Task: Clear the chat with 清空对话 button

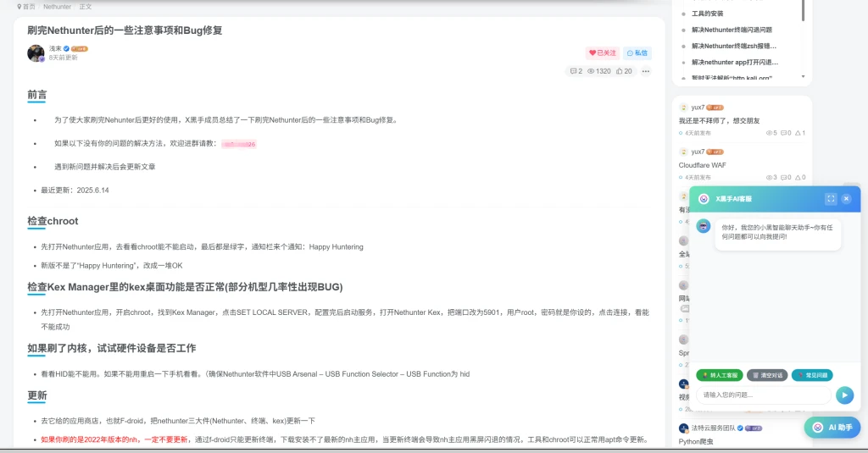Action: (767, 375)
